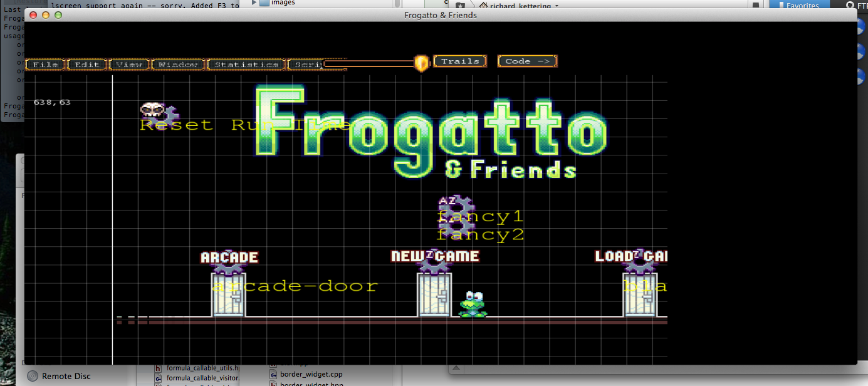Click the NEW GAME sign text
This screenshot has height=386, width=868.
point(435,256)
